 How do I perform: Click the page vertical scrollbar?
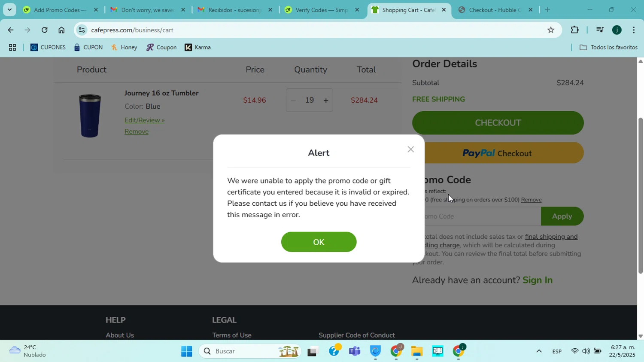pos(640,195)
